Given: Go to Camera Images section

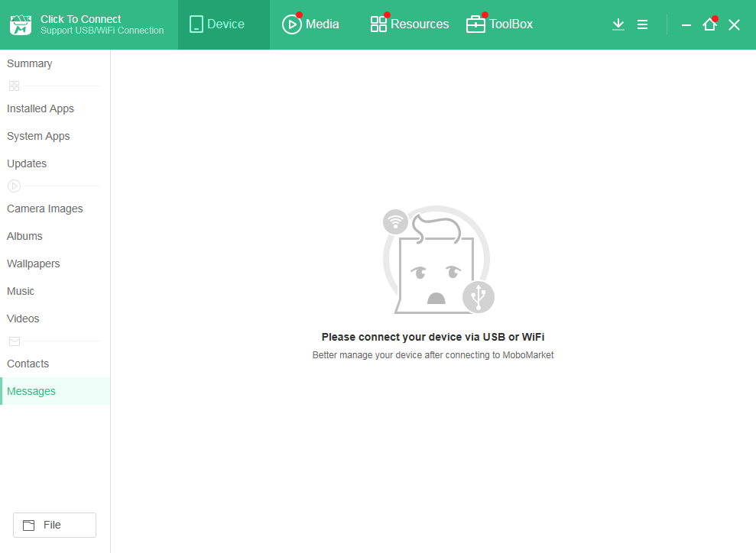Looking at the screenshot, I should point(45,209).
